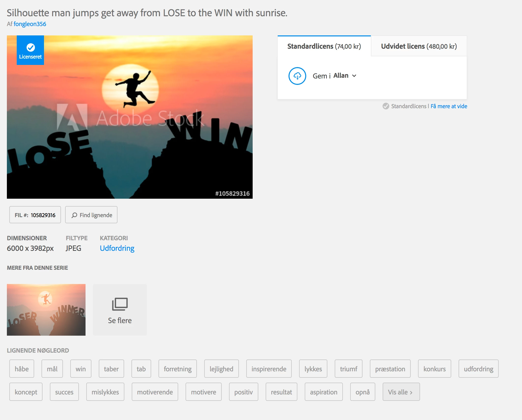This screenshot has height=420, width=522.
Task: Click the Se flere gallery icon
Action: click(120, 304)
